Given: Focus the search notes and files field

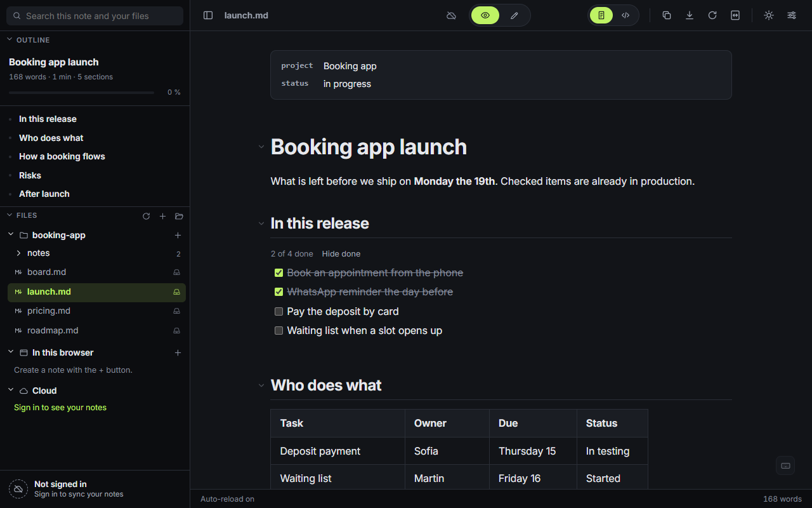Looking at the screenshot, I should tap(95, 16).
